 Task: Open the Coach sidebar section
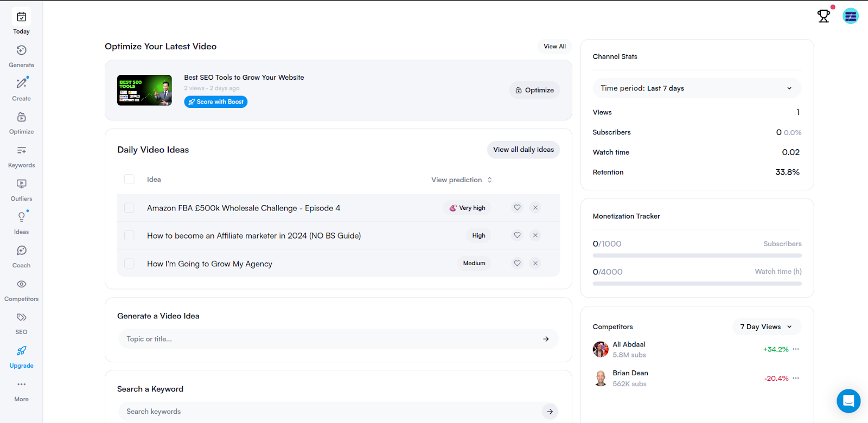pyautogui.click(x=21, y=257)
